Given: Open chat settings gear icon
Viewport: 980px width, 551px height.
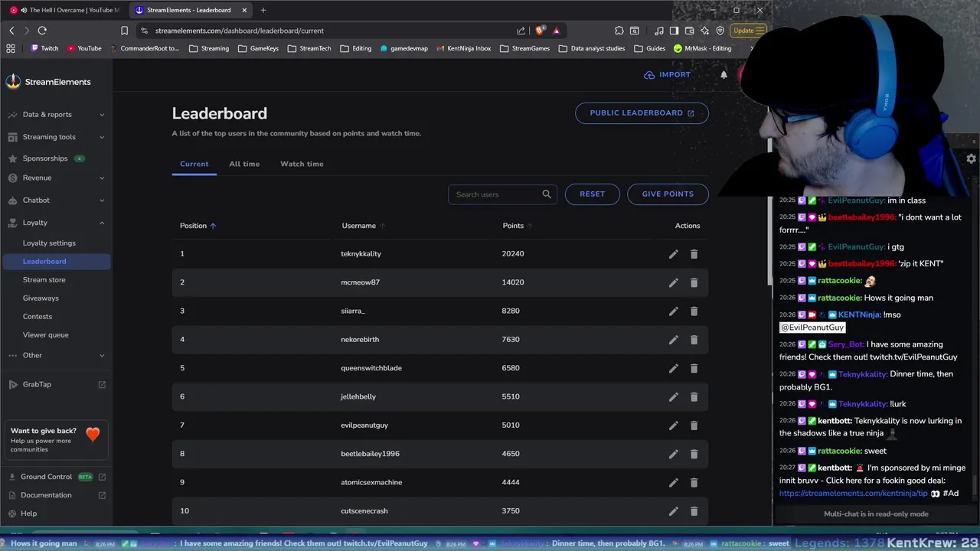Looking at the screenshot, I should pyautogui.click(x=971, y=158).
